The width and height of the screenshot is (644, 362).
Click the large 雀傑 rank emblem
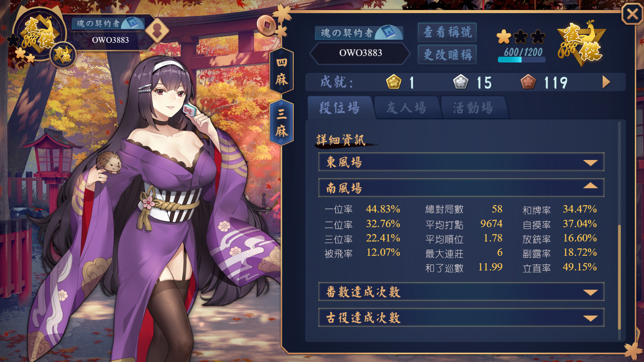click(581, 43)
